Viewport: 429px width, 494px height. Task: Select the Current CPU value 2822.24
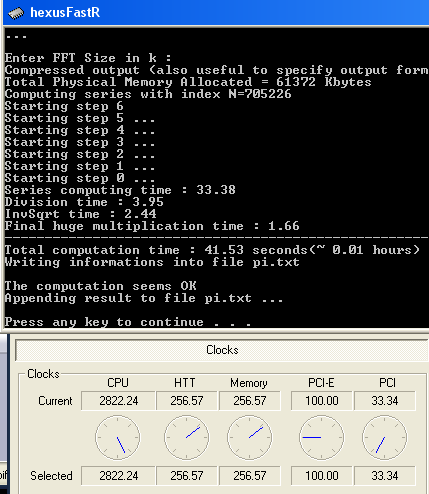(x=118, y=401)
